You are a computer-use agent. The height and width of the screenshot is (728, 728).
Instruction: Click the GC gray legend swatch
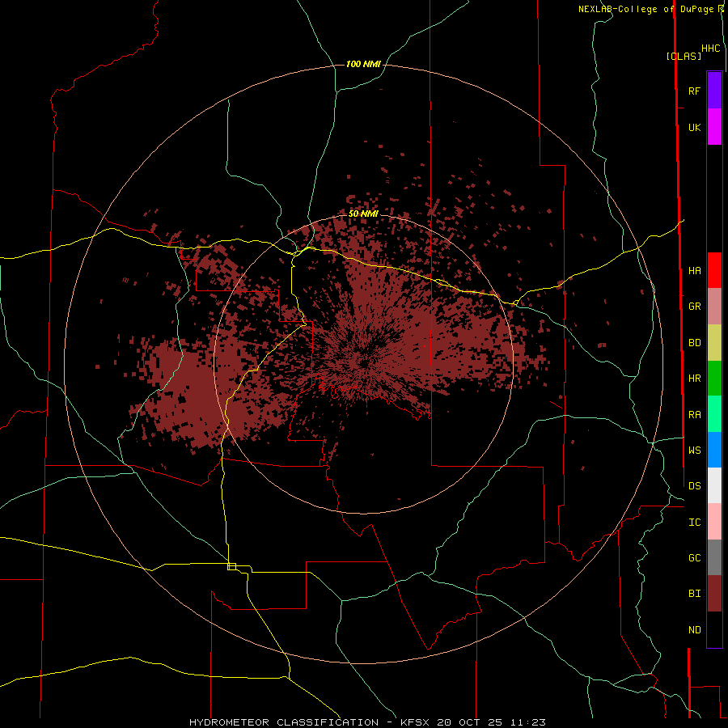coord(714,557)
